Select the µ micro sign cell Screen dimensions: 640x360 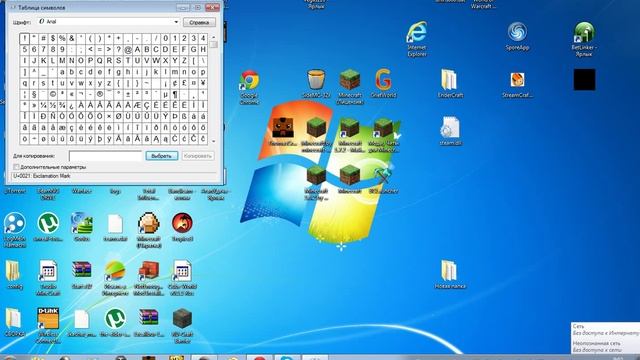(165, 94)
